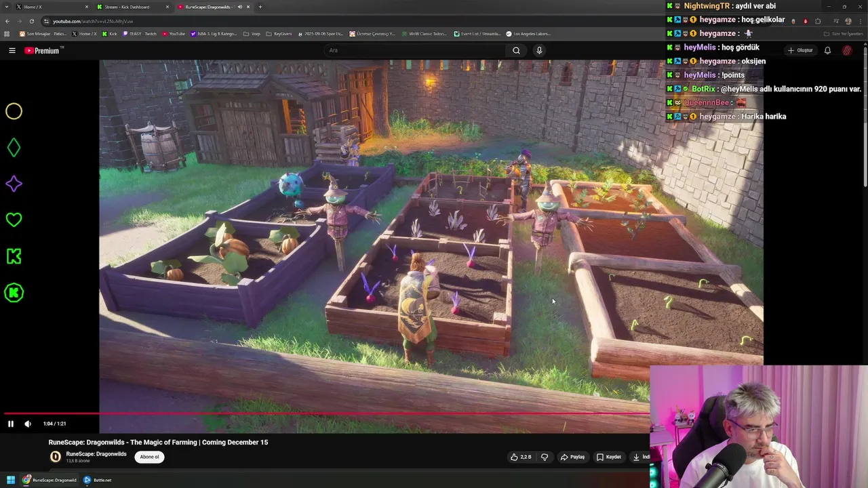Open the apps grid in bookmarks bar
This screenshot has width=868, height=488.
pyautogui.click(x=7, y=33)
